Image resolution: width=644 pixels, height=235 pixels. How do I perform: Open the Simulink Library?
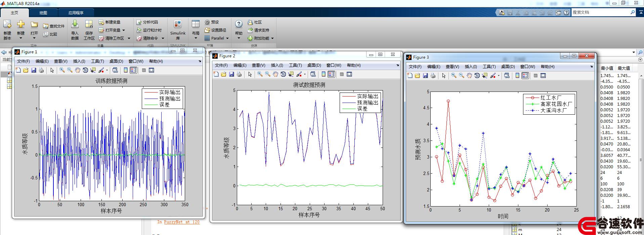coord(178,30)
